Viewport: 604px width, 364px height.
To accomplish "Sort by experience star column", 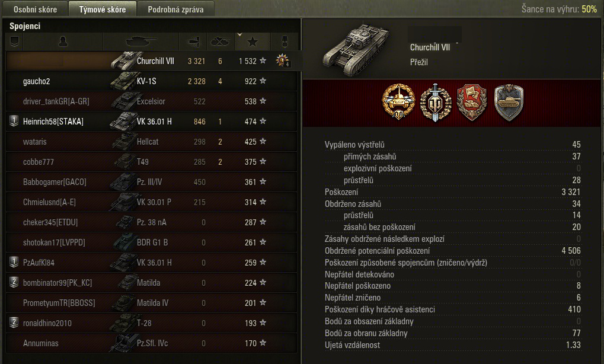I will [x=253, y=41].
